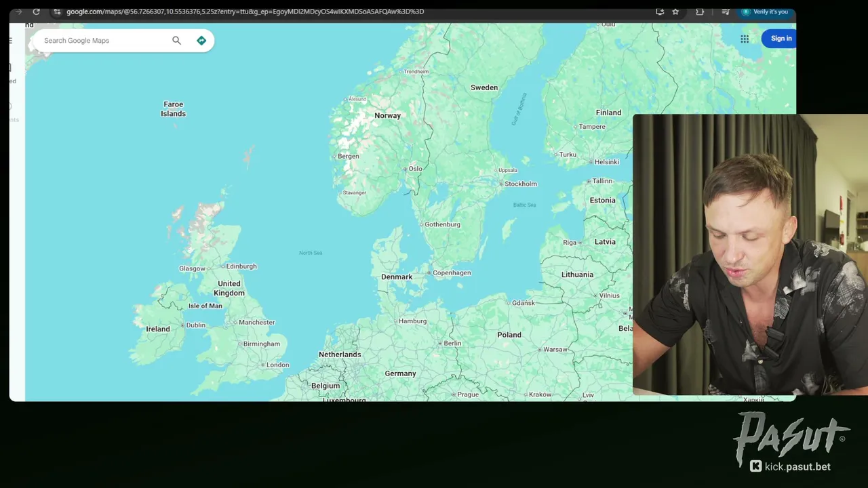The height and width of the screenshot is (488, 868).
Task: Click the Estonia country label
Action: (x=602, y=201)
